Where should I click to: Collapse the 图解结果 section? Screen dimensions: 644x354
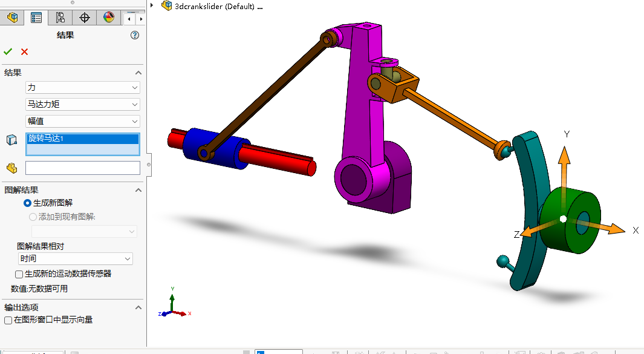(x=138, y=190)
